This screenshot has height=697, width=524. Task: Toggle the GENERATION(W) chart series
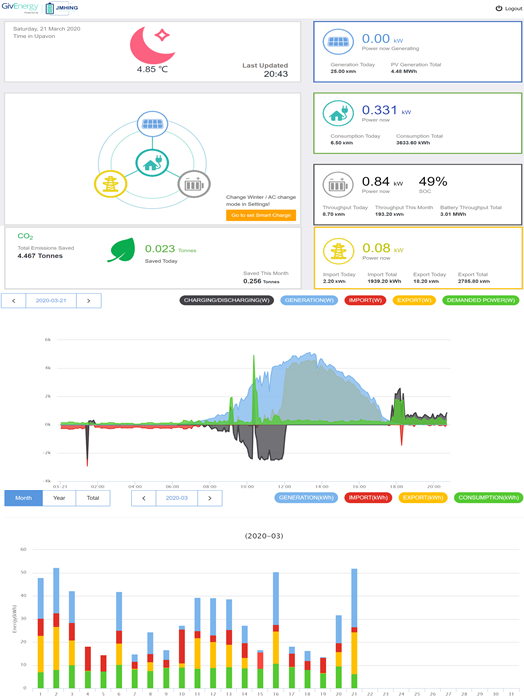click(x=309, y=300)
